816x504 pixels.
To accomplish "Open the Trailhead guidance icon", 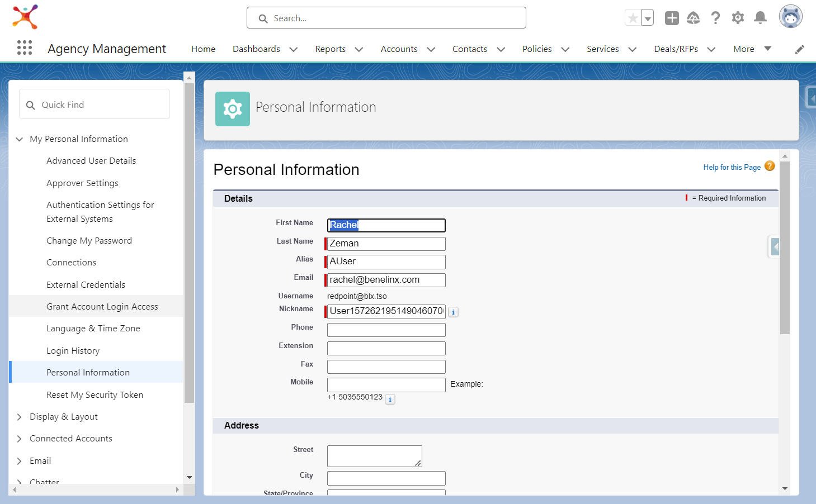I will 694,18.
